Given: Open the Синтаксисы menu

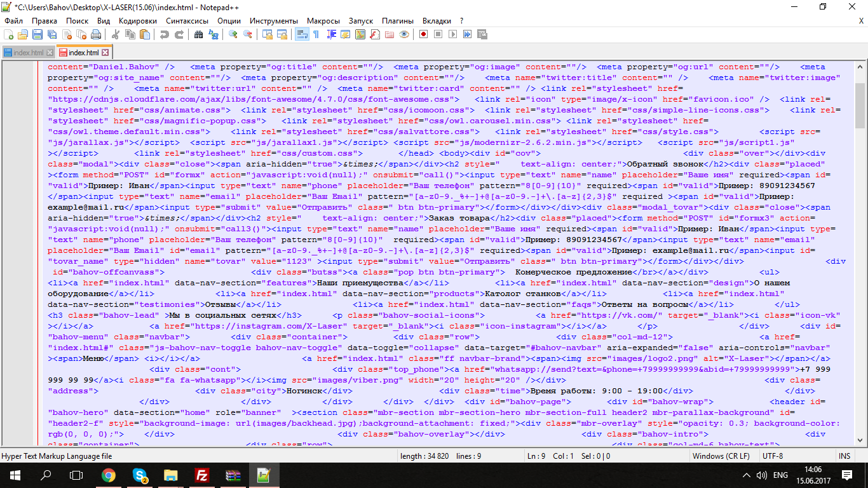Looking at the screenshot, I should (x=187, y=21).
